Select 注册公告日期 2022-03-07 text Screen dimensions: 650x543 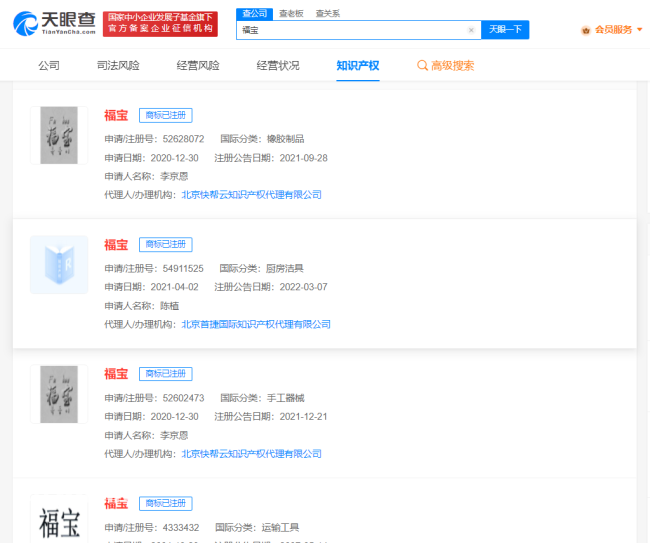tap(271, 287)
